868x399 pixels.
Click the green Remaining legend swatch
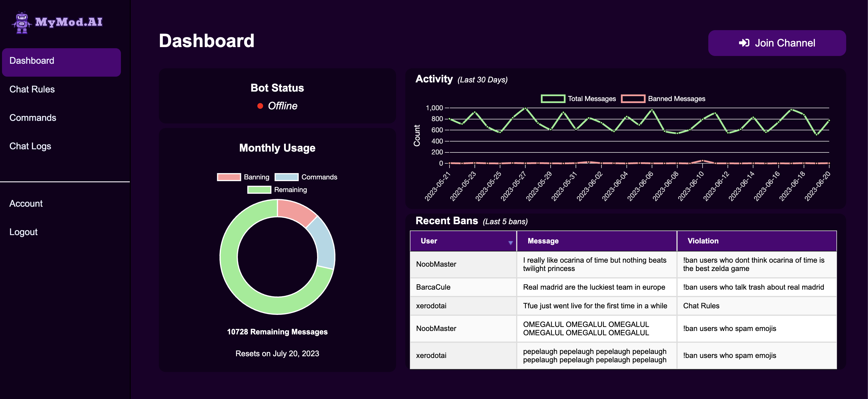tap(259, 189)
